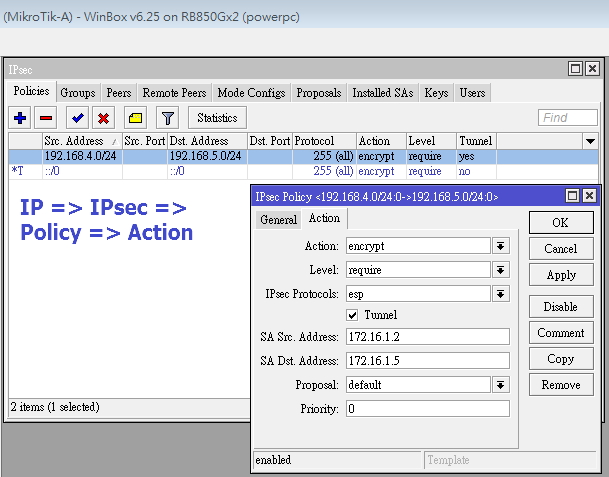
Task: Remove selected policy with red minus icon
Action: pyautogui.click(x=46, y=118)
